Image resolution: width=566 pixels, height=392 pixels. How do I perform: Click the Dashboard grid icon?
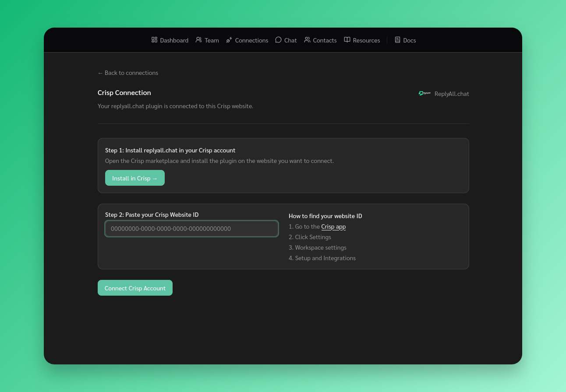155,39
